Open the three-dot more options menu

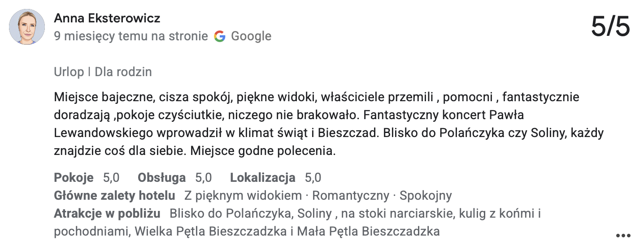[x=623, y=235]
